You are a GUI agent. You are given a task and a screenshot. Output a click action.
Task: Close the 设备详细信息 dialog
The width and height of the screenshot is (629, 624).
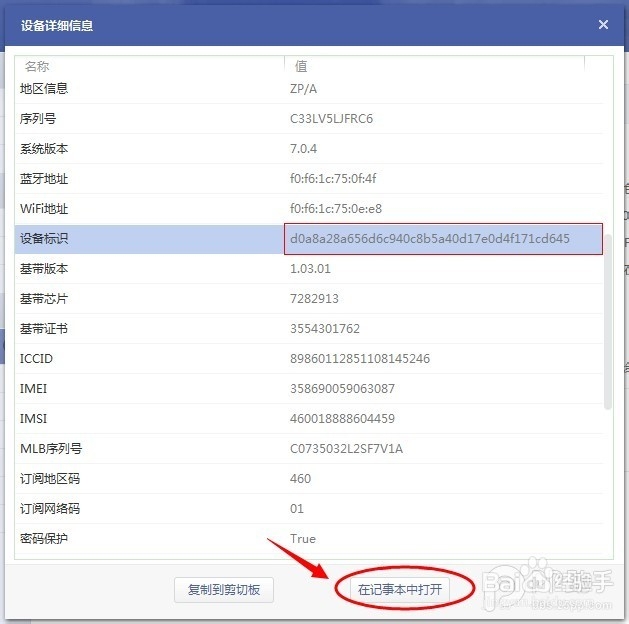pyautogui.click(x=603, y=25)
